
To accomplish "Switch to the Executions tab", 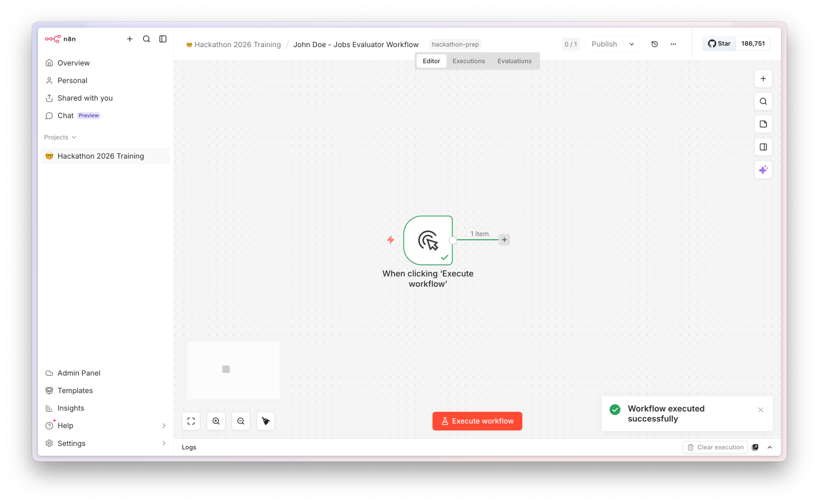I will point(469,61).
